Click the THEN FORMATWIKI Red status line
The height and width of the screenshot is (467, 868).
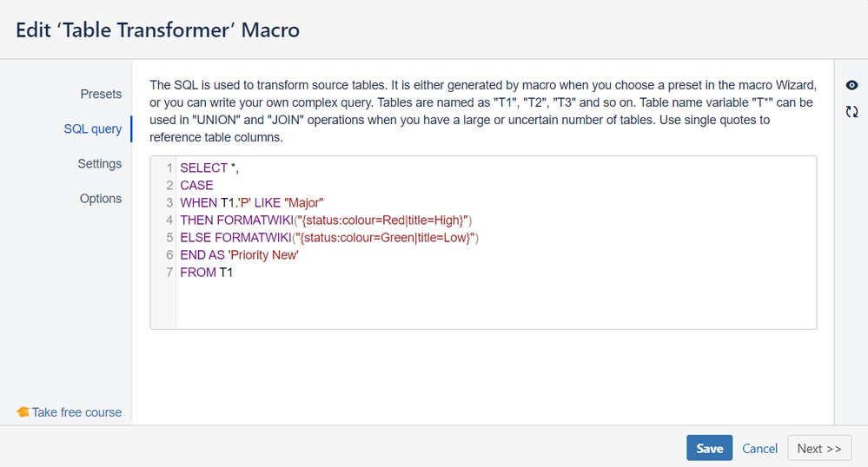tap(326, 220)
